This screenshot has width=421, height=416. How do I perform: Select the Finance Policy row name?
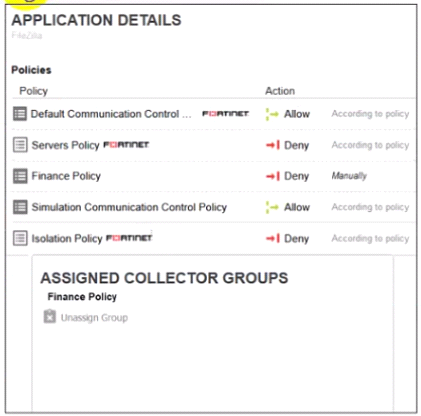coord(66,176)
